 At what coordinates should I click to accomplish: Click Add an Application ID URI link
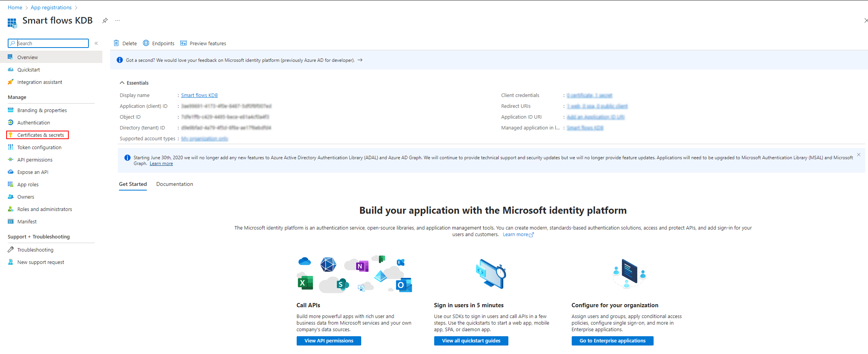point(596,117)
